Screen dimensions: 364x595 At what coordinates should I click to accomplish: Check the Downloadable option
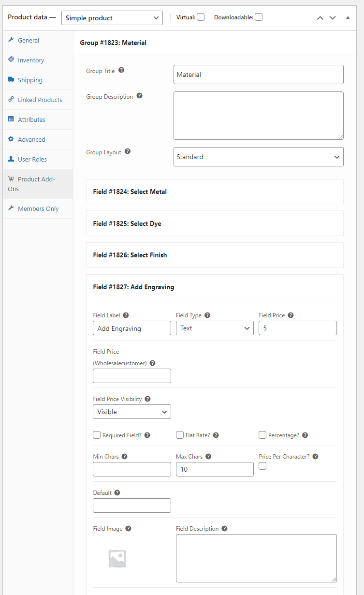point(258,16)
